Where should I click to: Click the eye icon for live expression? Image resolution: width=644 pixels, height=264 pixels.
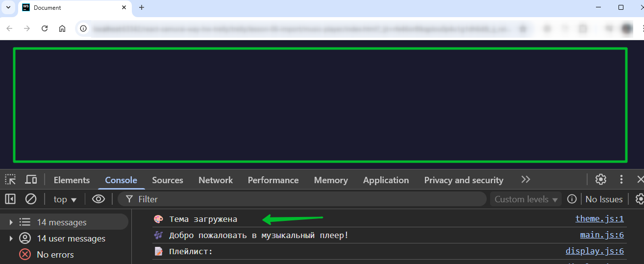[99, 199]
